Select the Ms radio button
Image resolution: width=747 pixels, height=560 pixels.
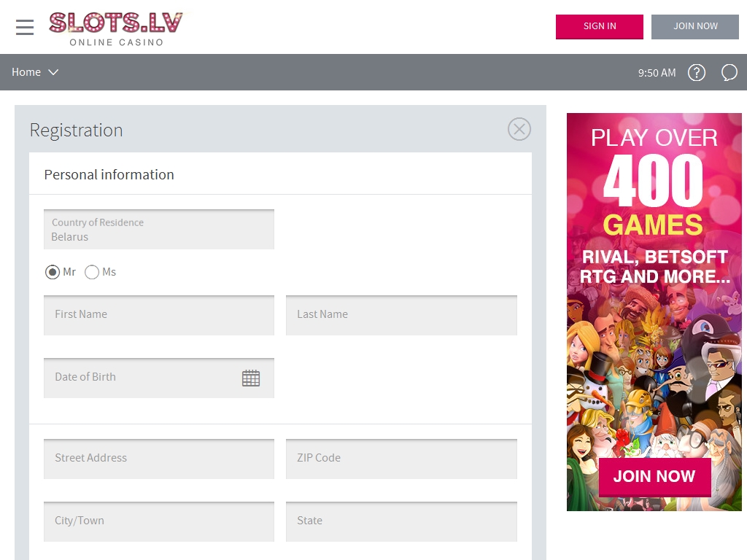point(92,272)
